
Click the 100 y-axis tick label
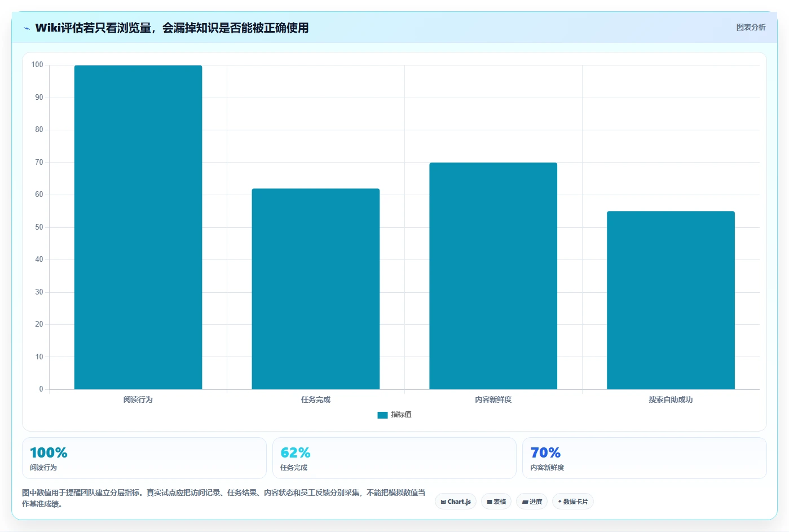pyautogui.click(x=37, y=65)
